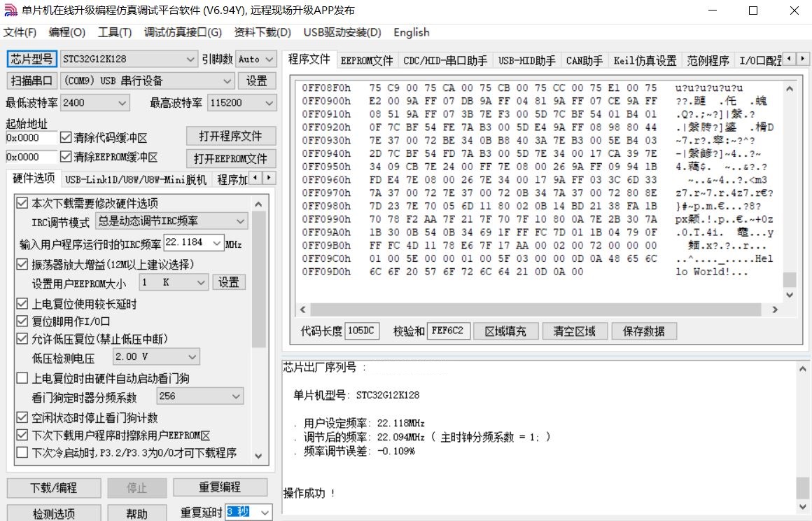Toggle 下次下载用户程序时擦除用户EEPROM区
Image resolution: width=812 pixels, height=521 pixels.
coord(22,435)
